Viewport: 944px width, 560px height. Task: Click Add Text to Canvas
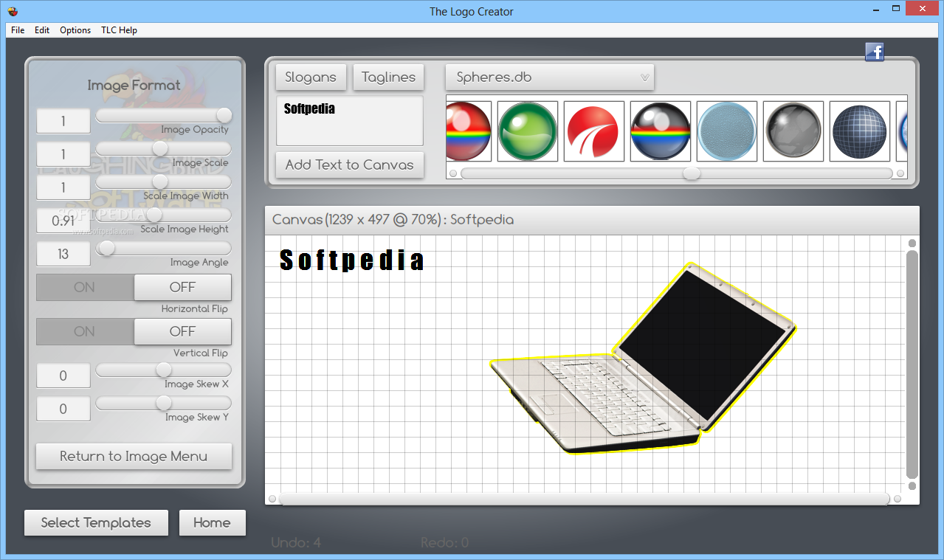(350, 165)
